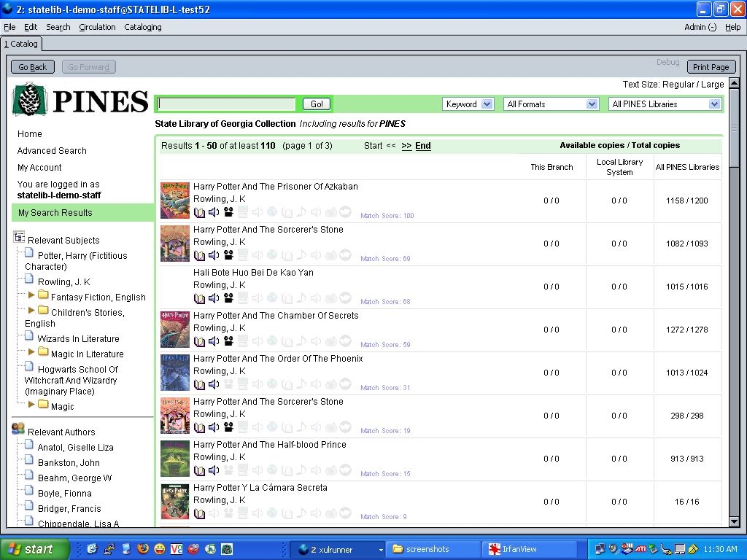Click book icon for Harry Potter Y La Cámara Secreta

click(199, 513)
